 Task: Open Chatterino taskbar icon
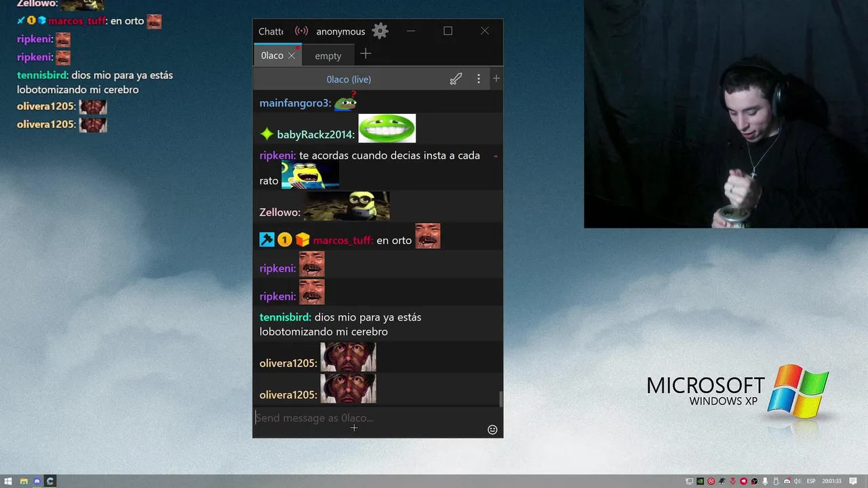51,481
